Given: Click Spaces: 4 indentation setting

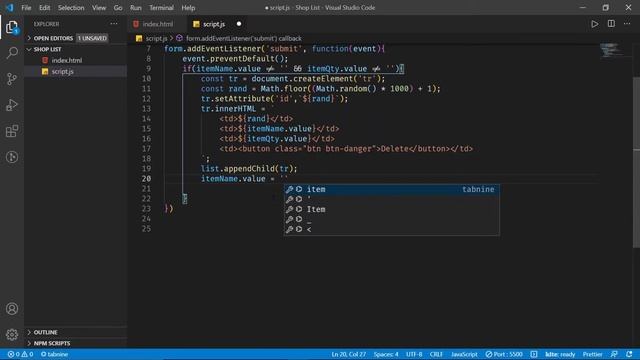Looking at the screenshot, I should [386, 354].
